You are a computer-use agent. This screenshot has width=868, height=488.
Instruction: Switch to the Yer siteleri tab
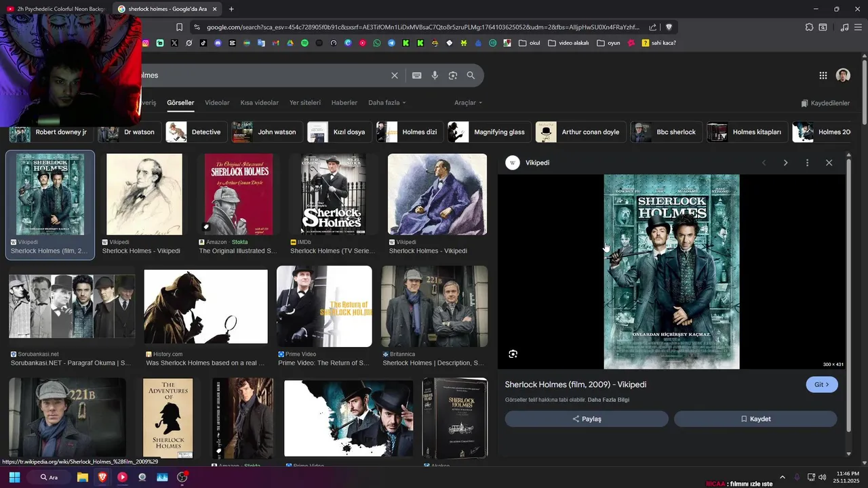[305, 103]
